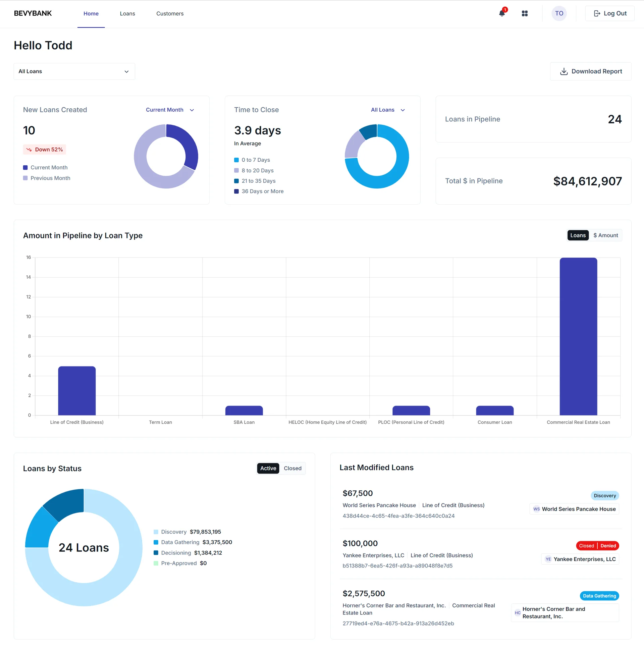Open the Customers page
This screenshot has width=644, height=651.
(170, 14)
